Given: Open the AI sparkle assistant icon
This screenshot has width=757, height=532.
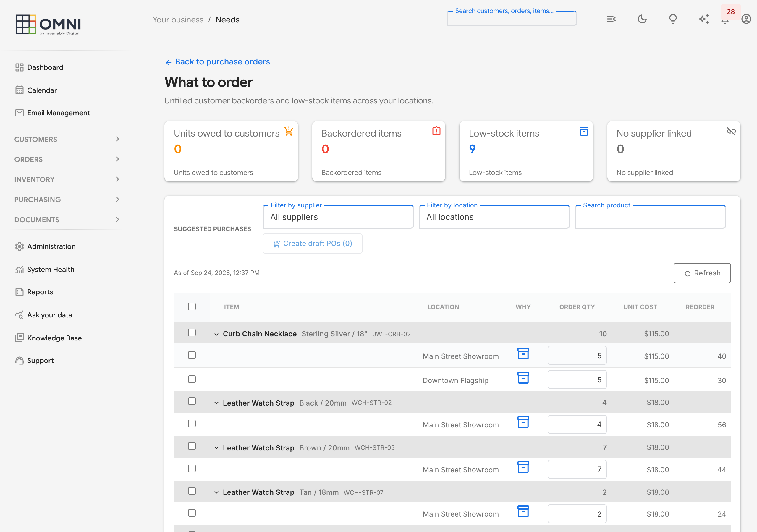Looking at the screenshot, I should [703, 19].
